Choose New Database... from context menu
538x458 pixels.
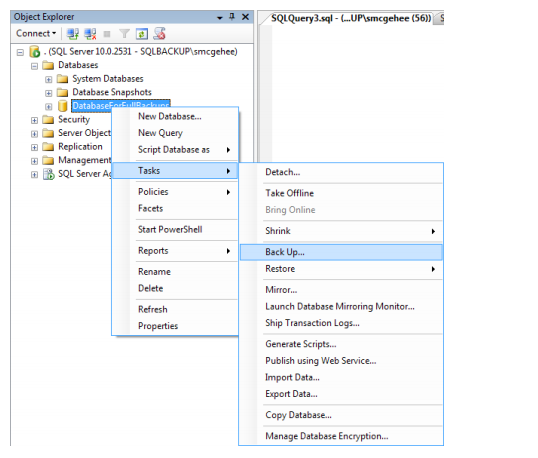click(x=175, y=116)
